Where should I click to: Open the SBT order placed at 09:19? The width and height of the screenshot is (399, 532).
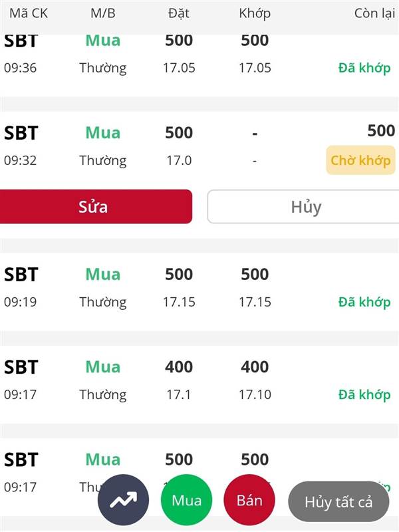click(x=199, y=292)
